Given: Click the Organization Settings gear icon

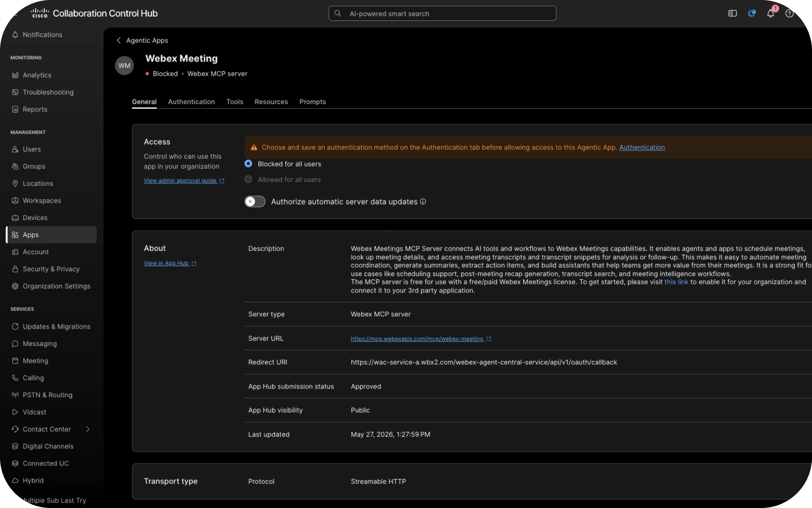Looking at the screenshot, I should pyautogui.click(x=15, y=286).
